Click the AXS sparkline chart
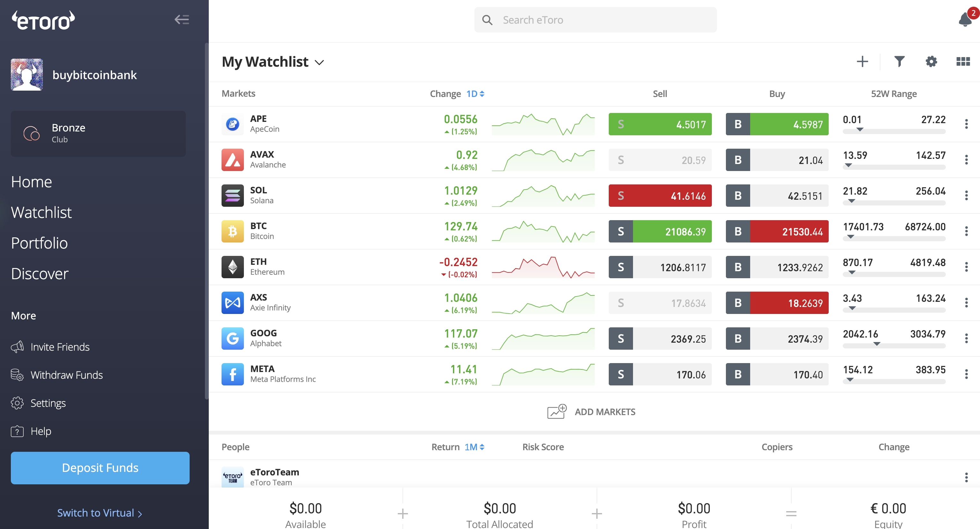This screenshot has width=980, height=529. pos(543,303)
